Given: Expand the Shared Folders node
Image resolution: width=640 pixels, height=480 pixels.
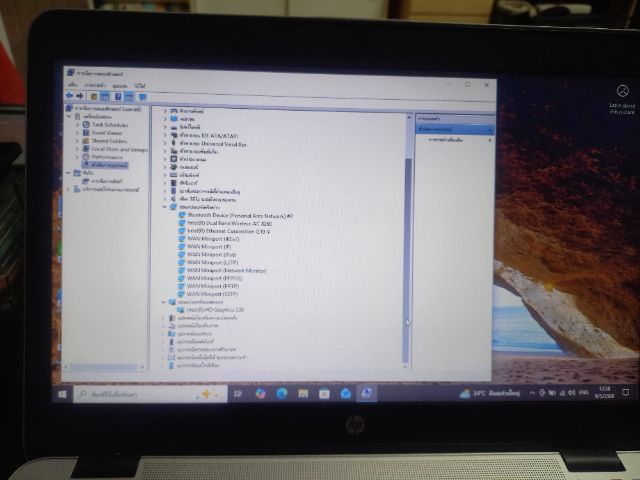Looking at the screenshot, I should click(x=77, y=141).
